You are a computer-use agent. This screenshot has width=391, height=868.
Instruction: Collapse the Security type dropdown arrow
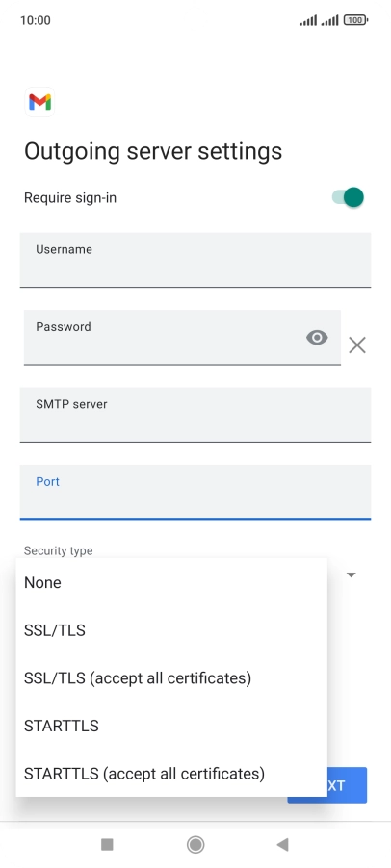click(351, 575)
